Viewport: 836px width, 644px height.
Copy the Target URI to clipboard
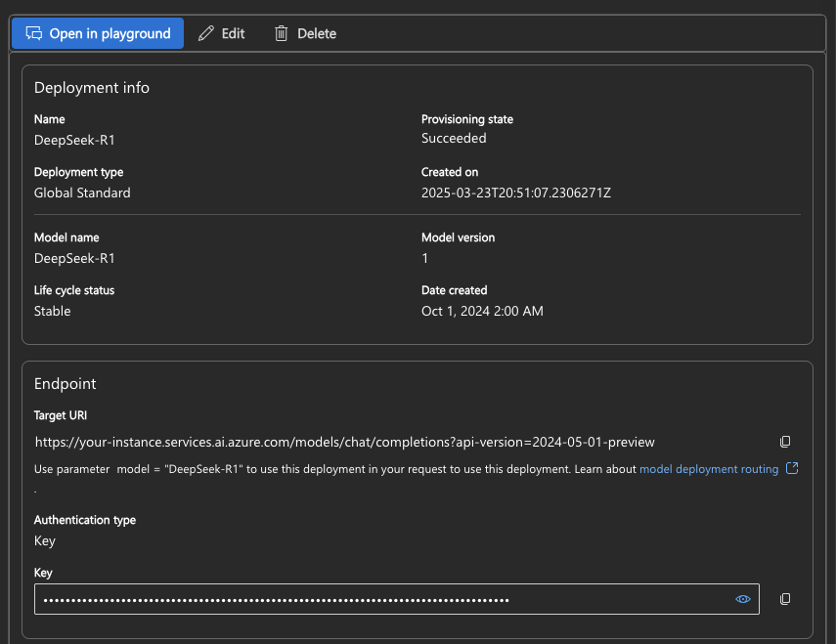[x=785, y=442]
